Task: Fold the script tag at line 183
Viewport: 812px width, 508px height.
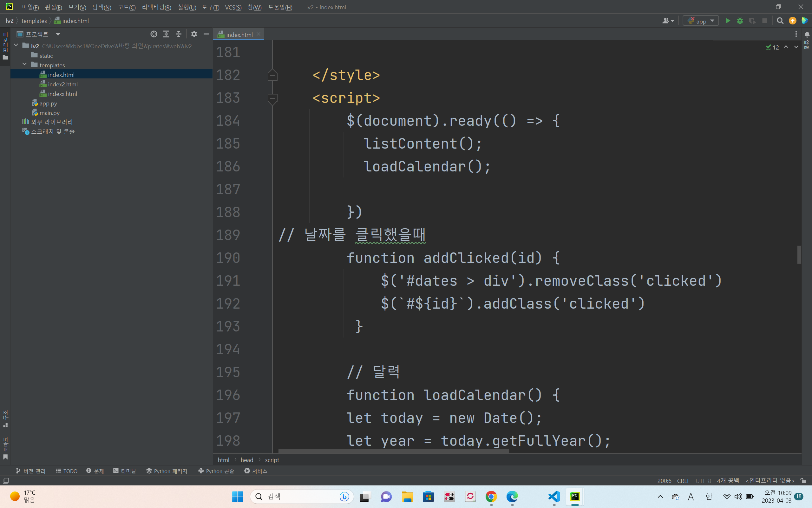Action: pos(272,99)
